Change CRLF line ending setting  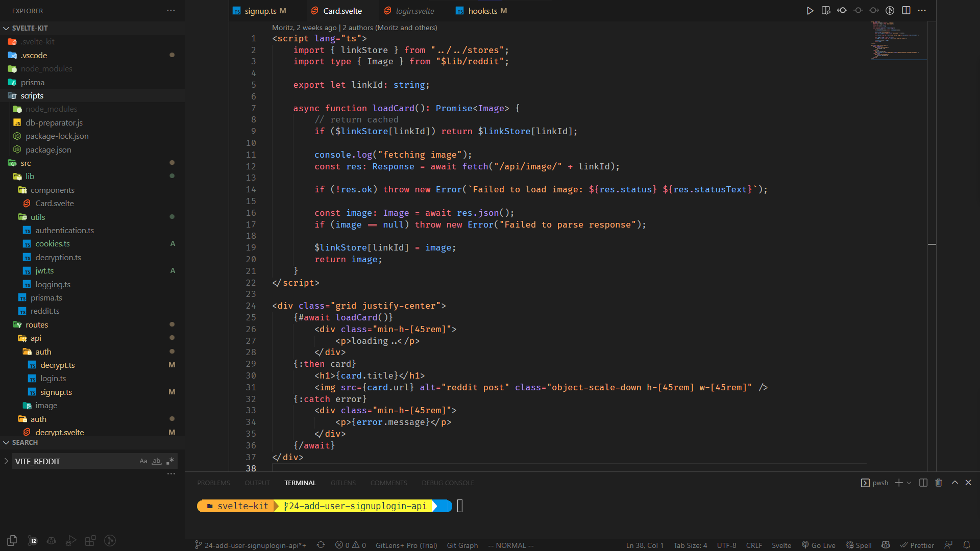tap(754, 545)
